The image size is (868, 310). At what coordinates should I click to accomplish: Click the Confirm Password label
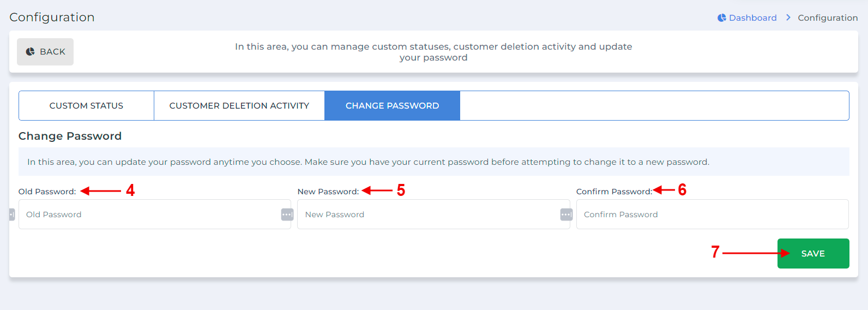(x=614, y=192)
